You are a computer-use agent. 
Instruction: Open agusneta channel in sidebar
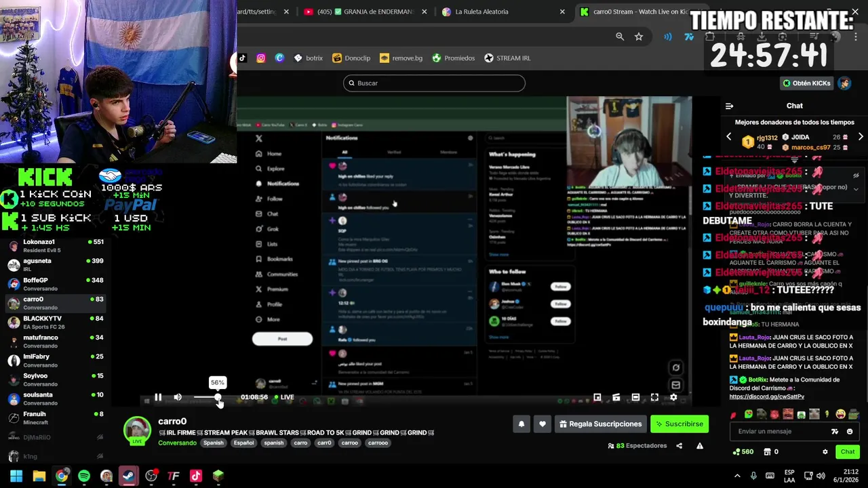click(56, 264)
